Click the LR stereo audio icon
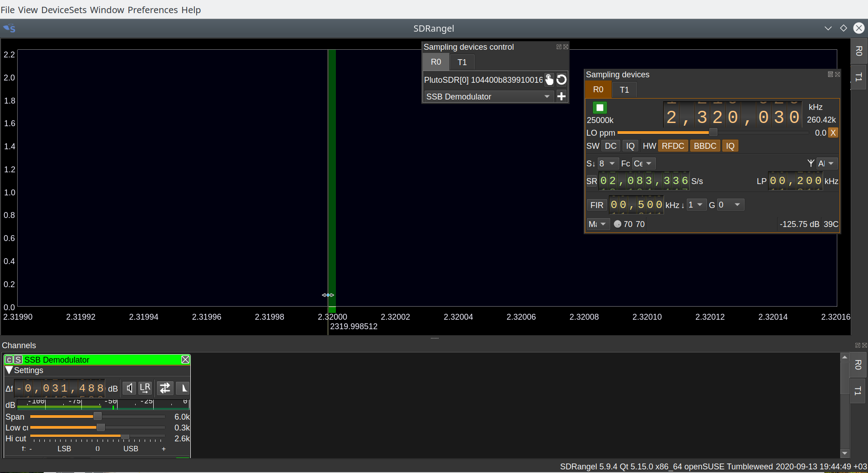868x473 pixels. [145, 388]
